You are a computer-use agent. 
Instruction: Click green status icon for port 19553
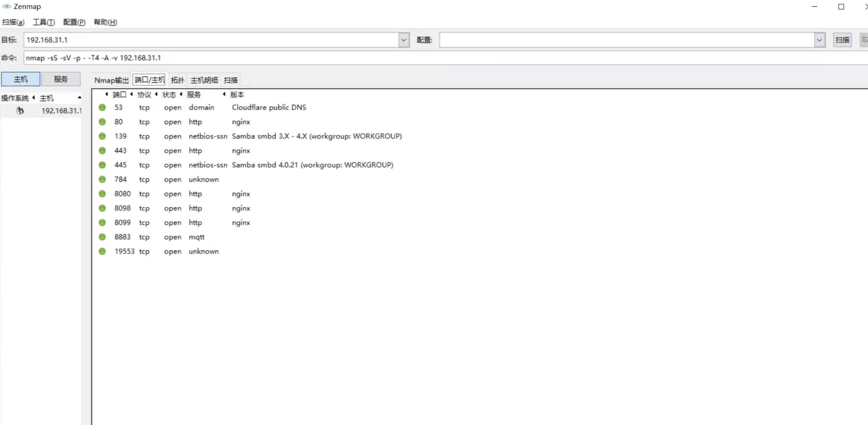point(102,251)
